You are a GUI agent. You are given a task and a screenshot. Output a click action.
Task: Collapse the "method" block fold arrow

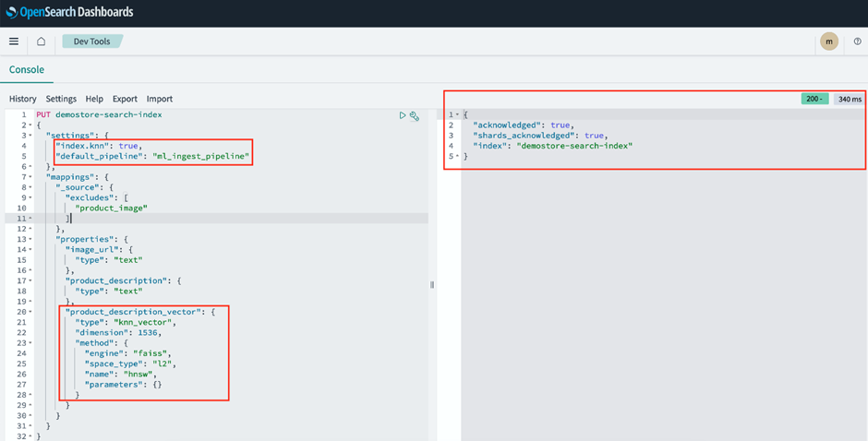30,343
